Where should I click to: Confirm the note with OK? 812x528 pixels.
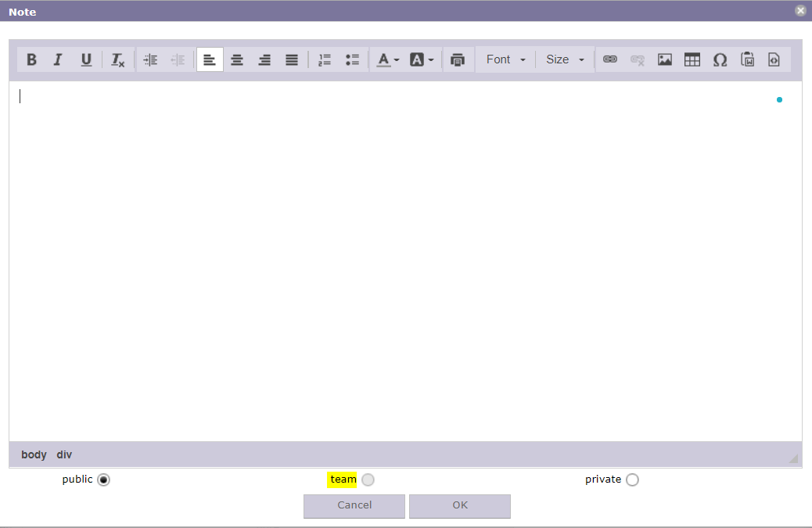[x=460, y=505]
